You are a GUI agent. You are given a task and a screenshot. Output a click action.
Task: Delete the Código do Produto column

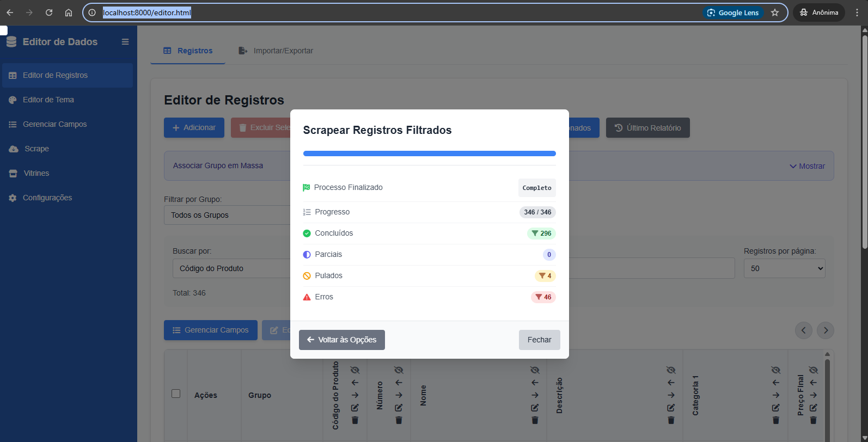coord(355,420)
